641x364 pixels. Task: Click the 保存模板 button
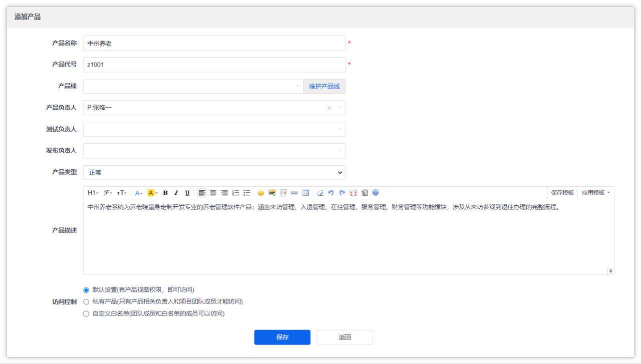[562, 193]
